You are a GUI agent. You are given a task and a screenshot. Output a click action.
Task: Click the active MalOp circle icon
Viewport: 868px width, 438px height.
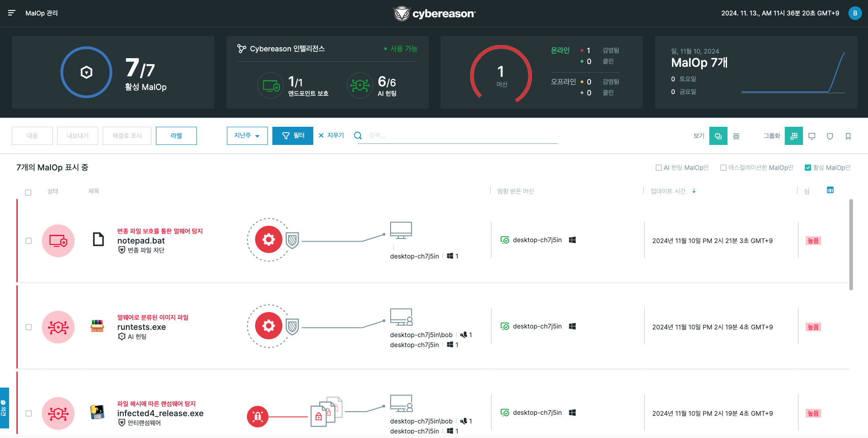(86, 72)
